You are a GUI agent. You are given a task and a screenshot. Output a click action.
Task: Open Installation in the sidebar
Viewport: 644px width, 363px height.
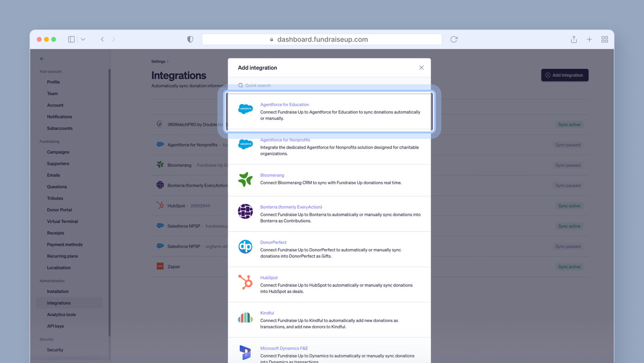click(58, 291)
